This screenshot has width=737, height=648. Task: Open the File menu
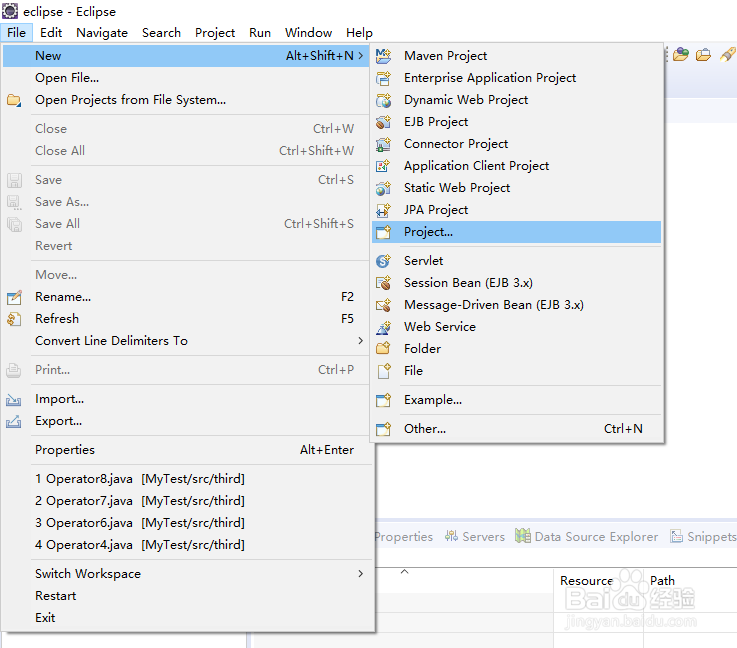point(16,32)
